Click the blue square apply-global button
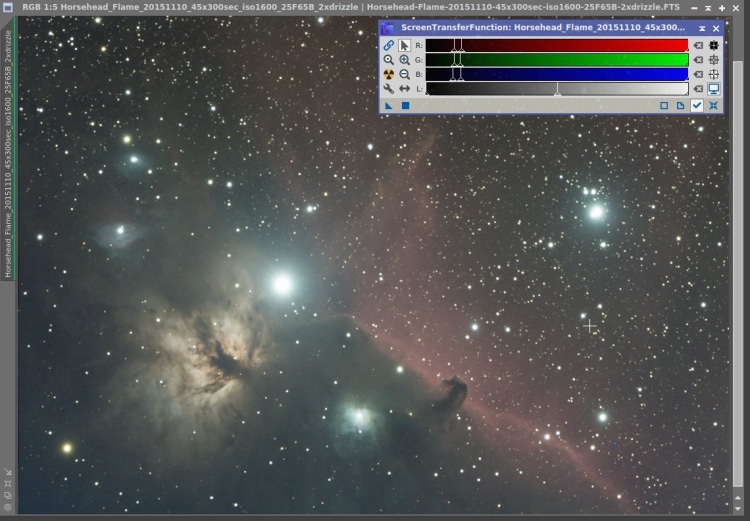The image size is (750, 521). (405, 105)
